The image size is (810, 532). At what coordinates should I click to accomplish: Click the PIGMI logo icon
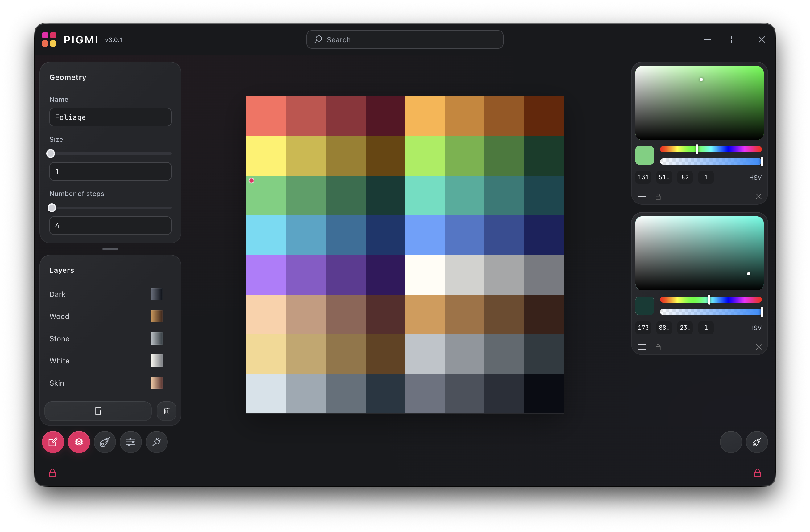click(49, 39)
